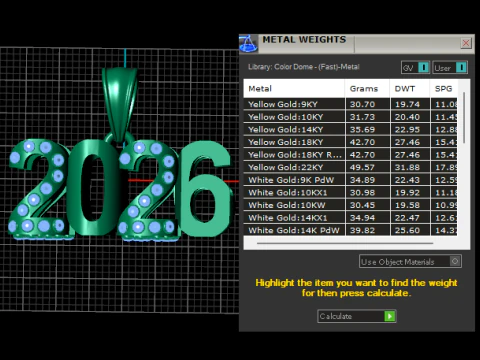480x360 pixels.
Task: Click the 22.47 DWT value
Action: pyautogui.click(x=407, y=218)
